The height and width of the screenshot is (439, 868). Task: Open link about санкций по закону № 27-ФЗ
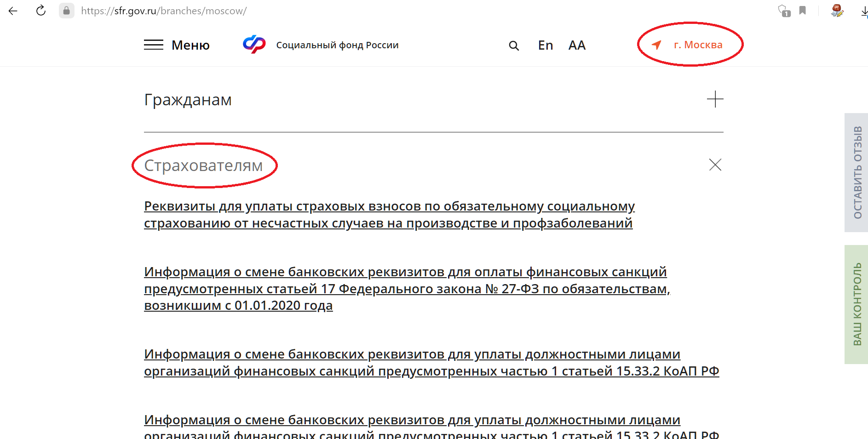click(405, 289)
